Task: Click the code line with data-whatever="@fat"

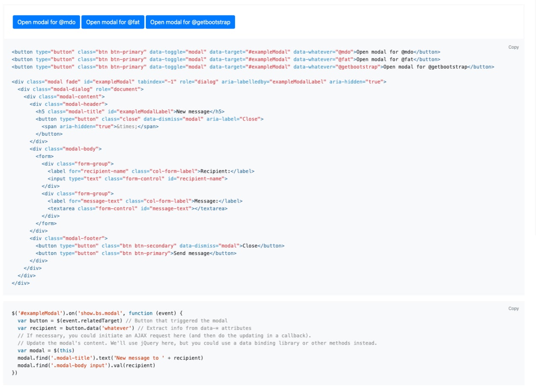Action: coord(226,60)
